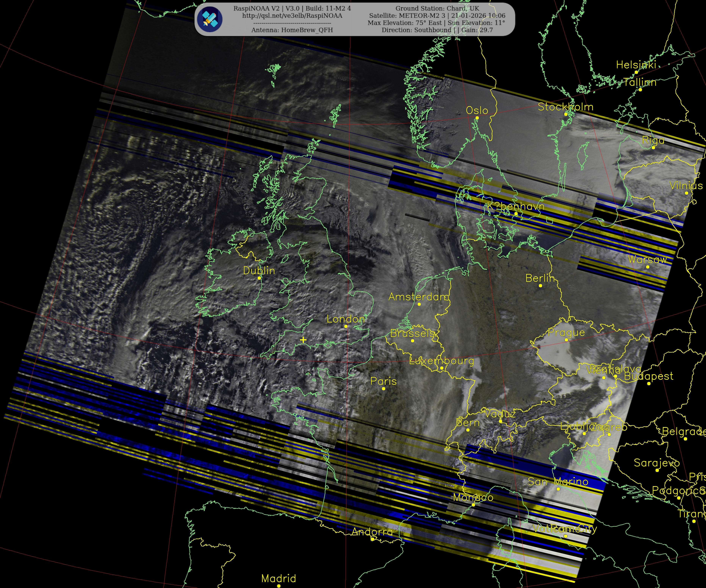Select the Stockholm map label
Screen dimensions: 706x588
565,107
